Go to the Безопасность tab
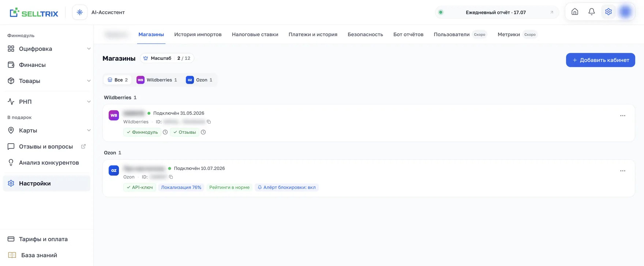 [x=365, y=34]
